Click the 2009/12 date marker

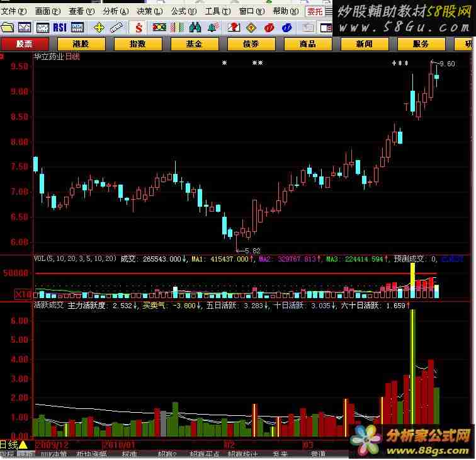pos(52,445)
